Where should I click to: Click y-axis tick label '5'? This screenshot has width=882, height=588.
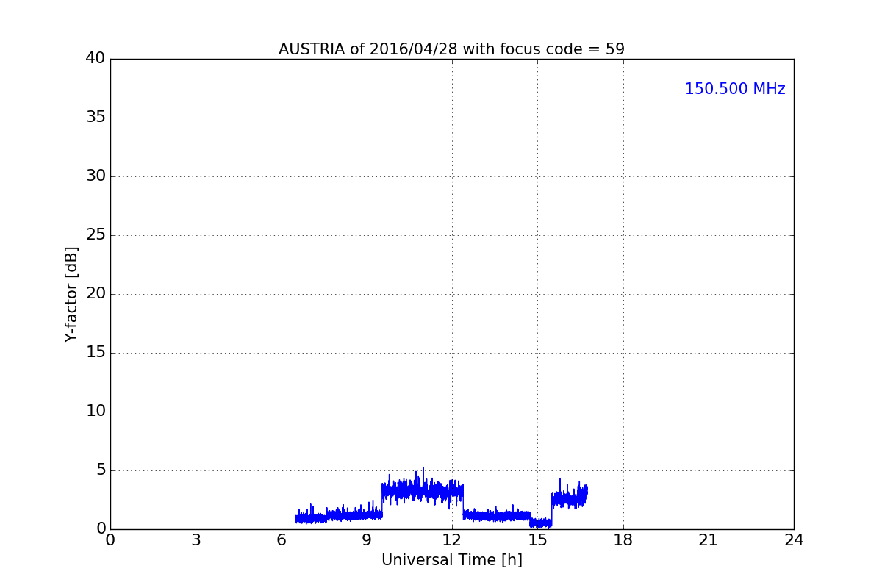point(101,470)
